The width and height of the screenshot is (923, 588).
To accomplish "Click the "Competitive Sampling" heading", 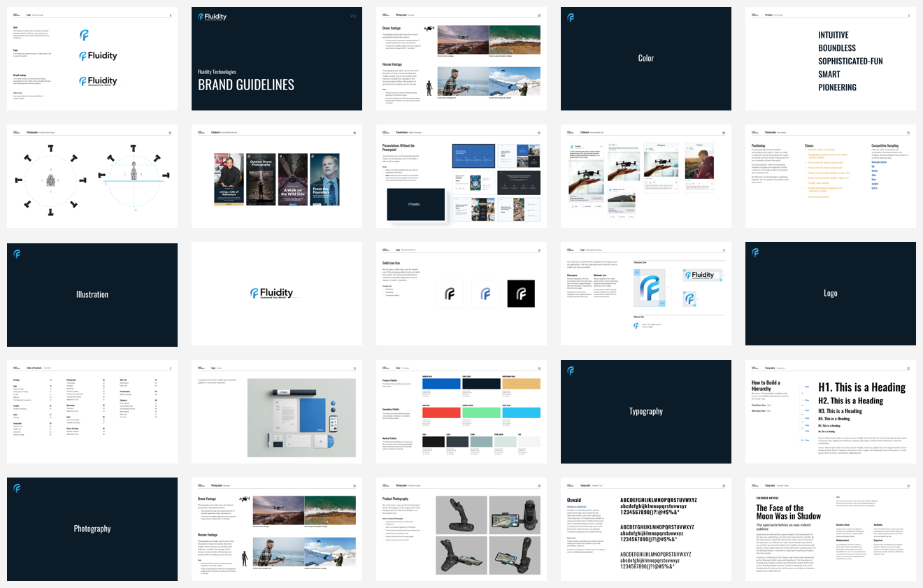I will point(887,145).
